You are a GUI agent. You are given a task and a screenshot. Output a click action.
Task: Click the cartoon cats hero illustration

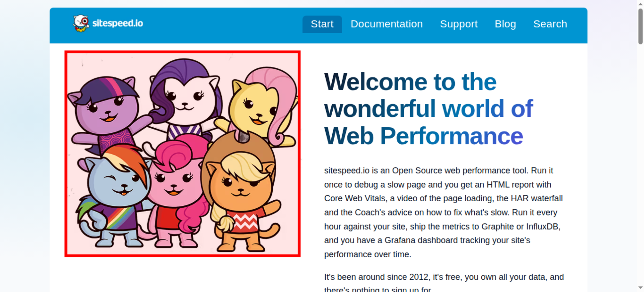coord(183,154)
